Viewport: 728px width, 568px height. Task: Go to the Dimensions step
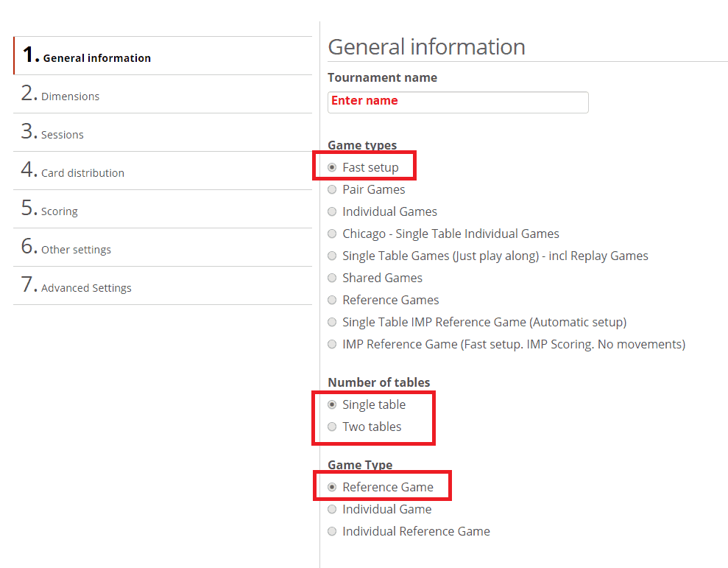(70, 96)
